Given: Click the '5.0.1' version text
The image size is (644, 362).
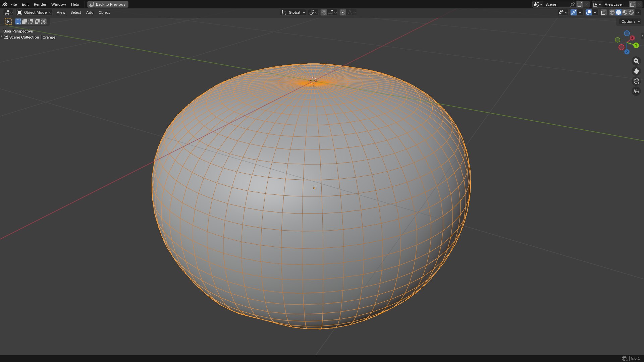Looking at the screenshot, I should pyautogui.click(x=635, y=358).
